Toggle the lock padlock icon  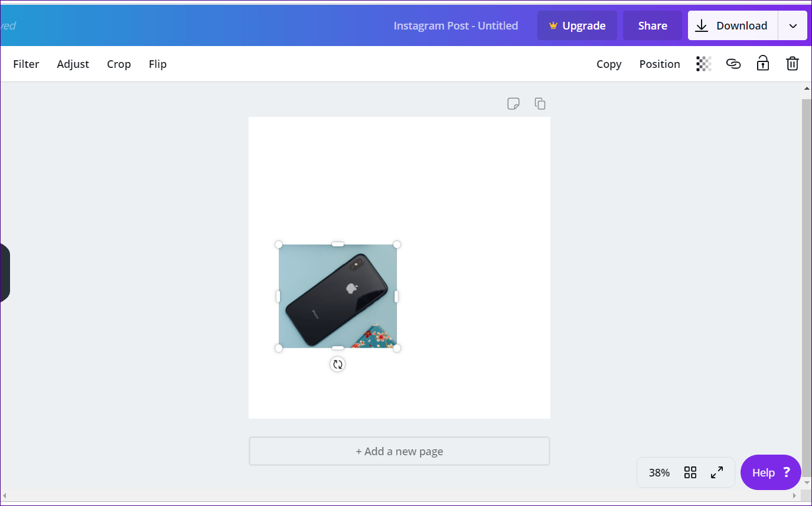click(763, 63)
